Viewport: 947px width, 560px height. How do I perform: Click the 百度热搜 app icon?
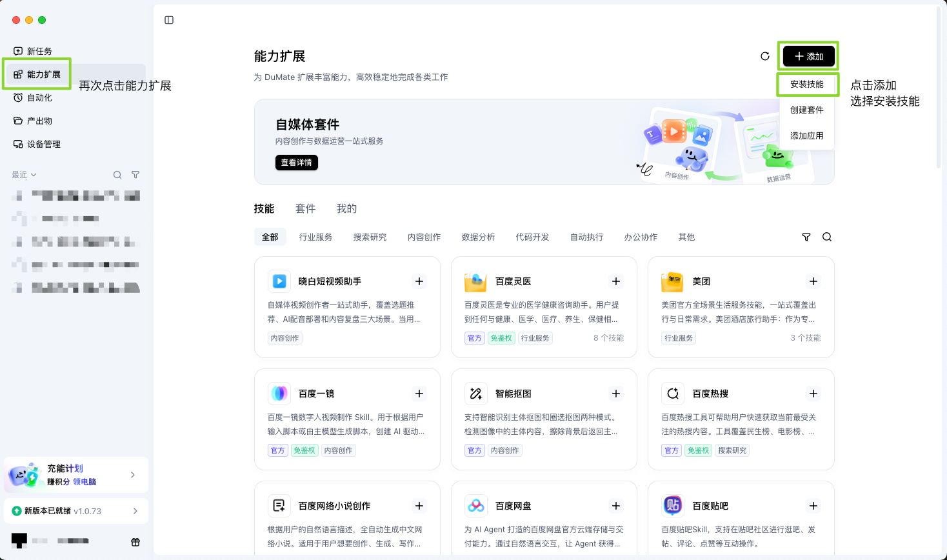click(673, 394)
